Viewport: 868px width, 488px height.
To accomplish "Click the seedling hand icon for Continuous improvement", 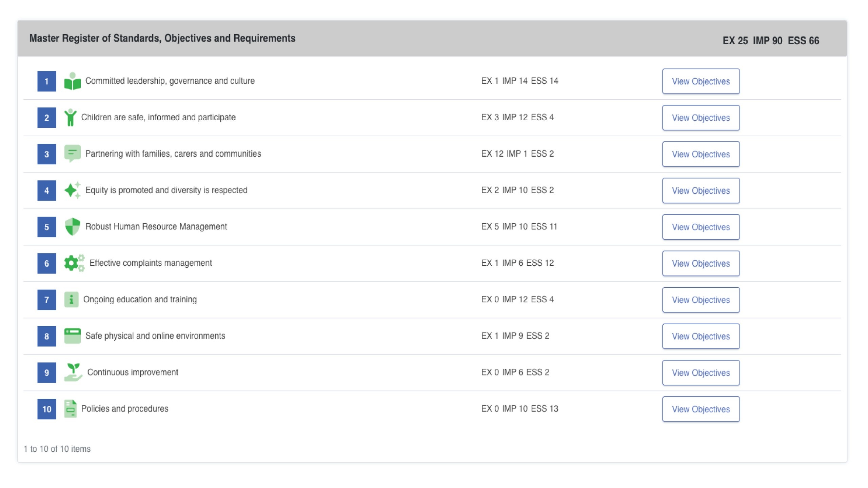I will pyautogui.click(x=73, y=372).
